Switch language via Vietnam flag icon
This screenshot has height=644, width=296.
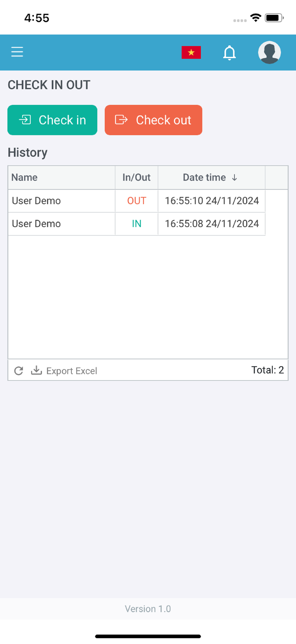coord(191,52)
